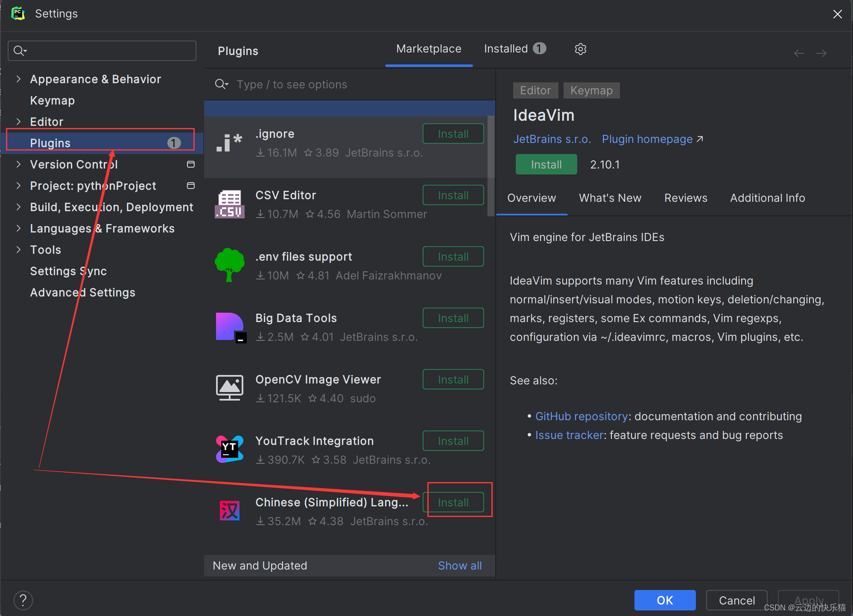This screenshot has height=616, width=853.
Task: Click the OpenCV Image Viewer icon
Action: tap(229, 388)
